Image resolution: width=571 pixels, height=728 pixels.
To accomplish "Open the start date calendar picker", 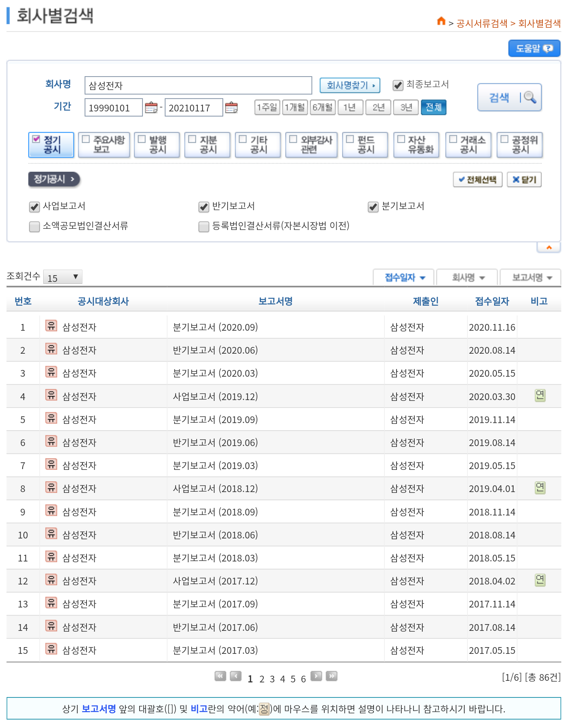I will tap(151, 107).
